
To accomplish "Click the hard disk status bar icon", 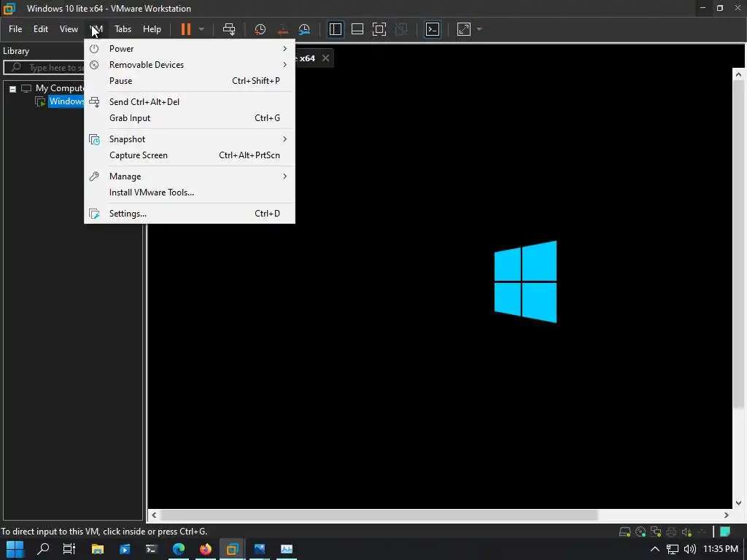I will pyautogui.click(x=624, y=532).
